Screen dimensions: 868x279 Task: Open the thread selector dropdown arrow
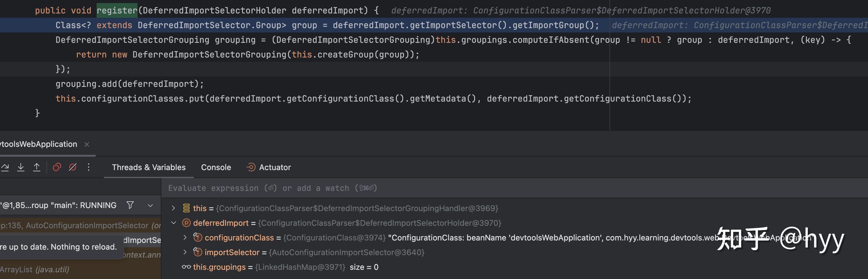point(150,205)
